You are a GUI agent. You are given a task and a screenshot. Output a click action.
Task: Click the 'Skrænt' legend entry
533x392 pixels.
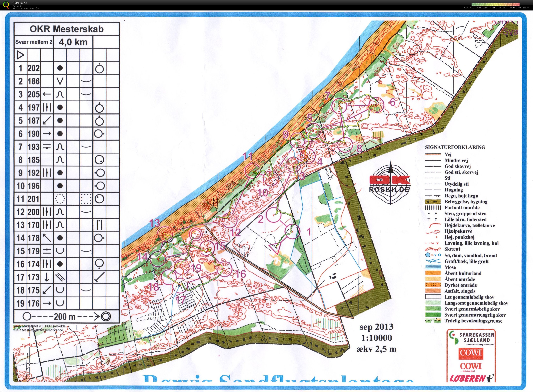(452, 249)
